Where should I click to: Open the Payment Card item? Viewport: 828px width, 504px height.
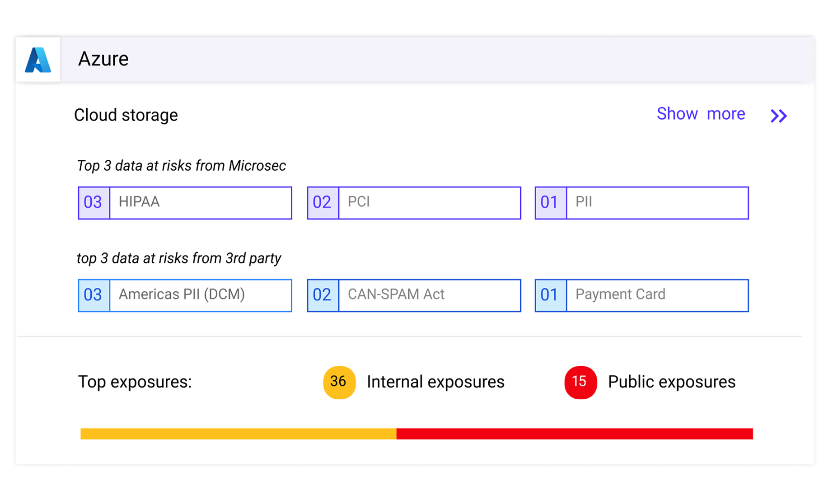point(641,295)
